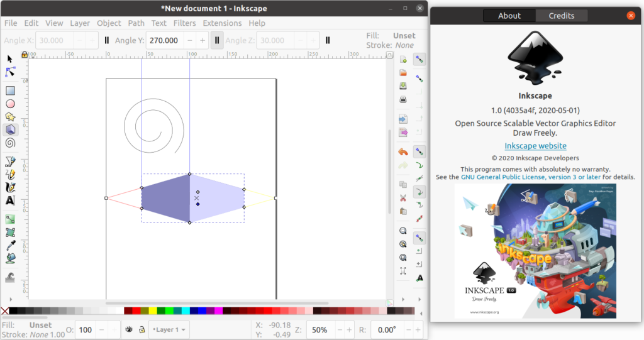Expand the snap bar overflow arrow

tap(419, 299)
